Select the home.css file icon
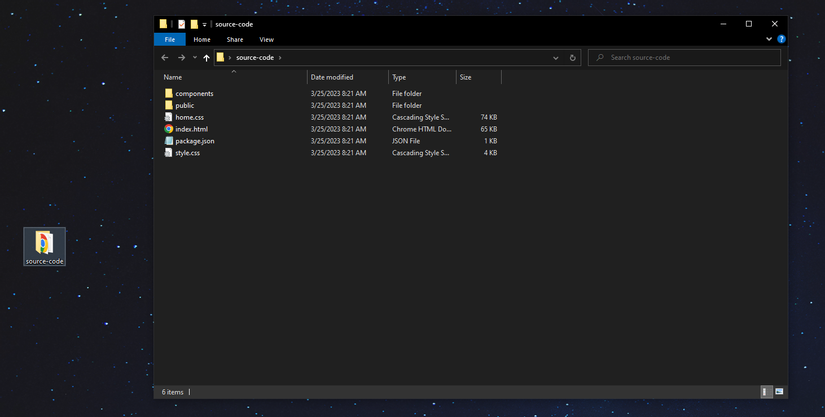This screenshot has height=417, width=825. tap(168, 117)
